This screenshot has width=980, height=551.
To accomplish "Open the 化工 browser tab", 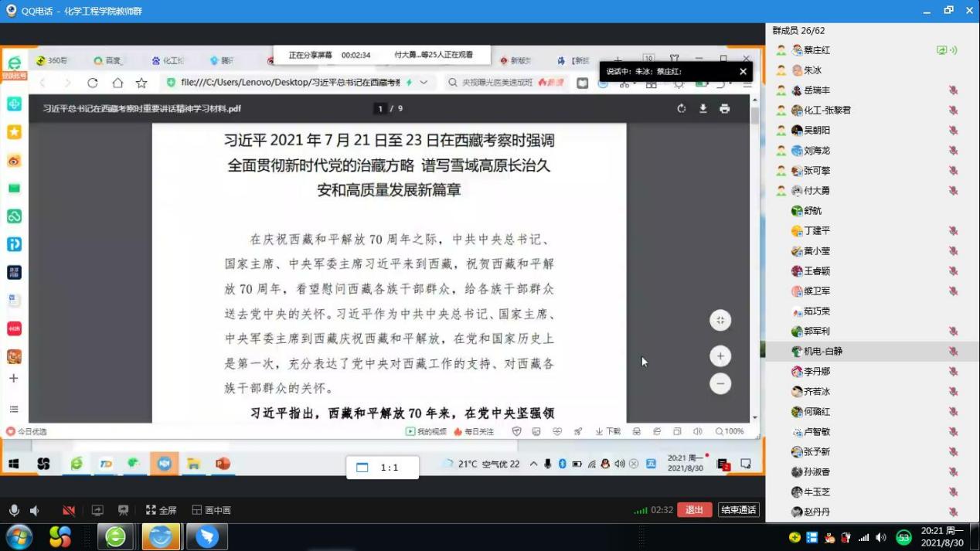I will tap(168, 60).
